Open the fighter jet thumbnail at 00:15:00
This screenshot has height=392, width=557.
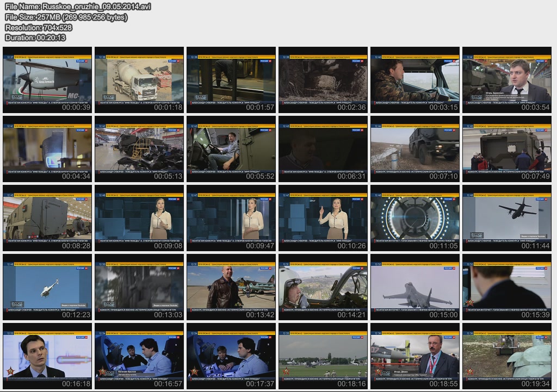click(x=415, y=287)
